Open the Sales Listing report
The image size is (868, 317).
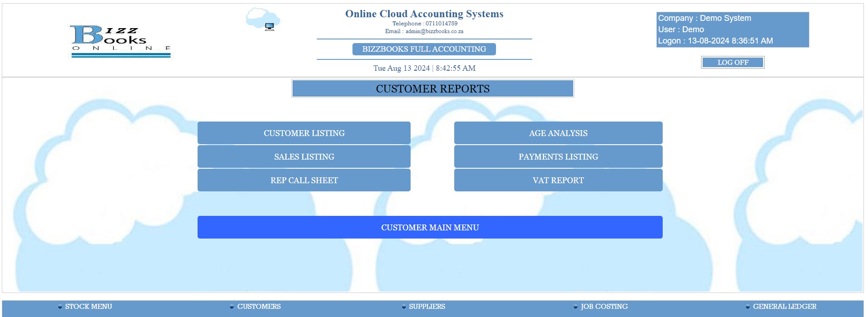(304, 156)
